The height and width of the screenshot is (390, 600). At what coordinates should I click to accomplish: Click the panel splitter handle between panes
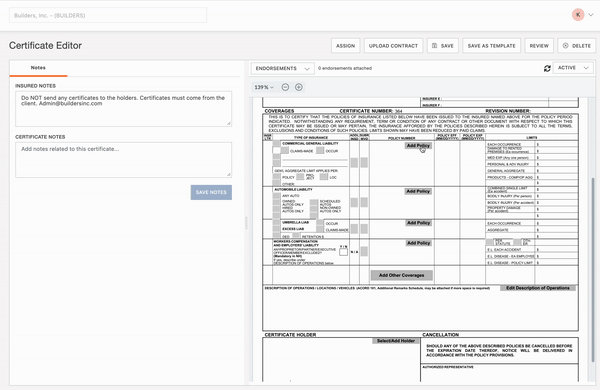coord(246,223)
